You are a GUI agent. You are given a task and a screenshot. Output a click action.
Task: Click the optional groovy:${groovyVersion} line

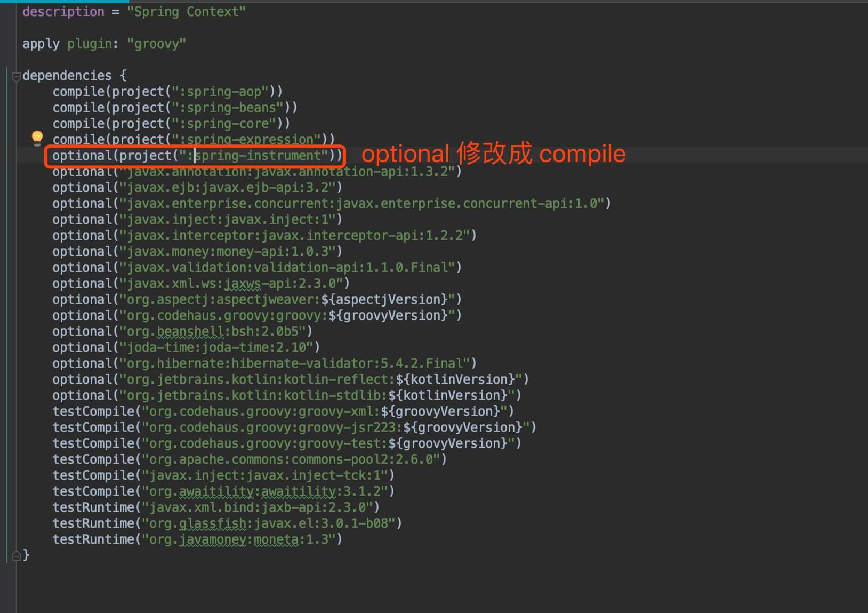[x=257, y=316]
